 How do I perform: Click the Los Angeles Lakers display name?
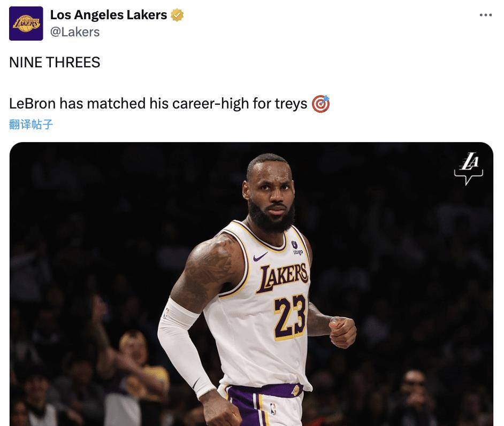pos(109,15)
